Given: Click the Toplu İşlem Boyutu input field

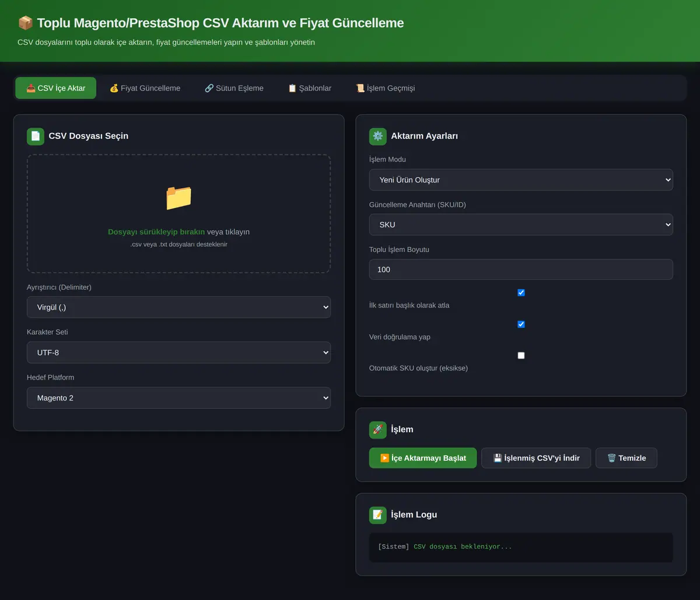Looking at the screenshot, I should pos(521,269).
